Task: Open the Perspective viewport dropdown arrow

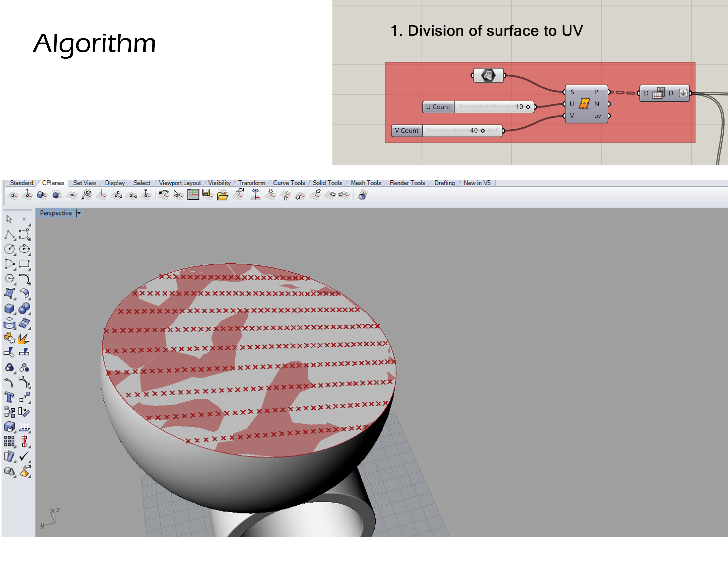Action: tap(79, 213)
